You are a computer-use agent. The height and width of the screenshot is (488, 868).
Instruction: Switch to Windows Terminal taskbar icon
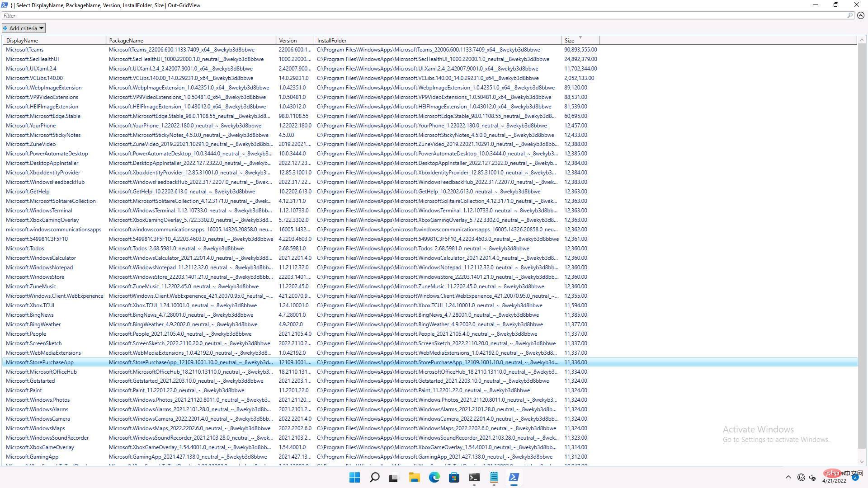pyautogui.click(x=474, y=477)
